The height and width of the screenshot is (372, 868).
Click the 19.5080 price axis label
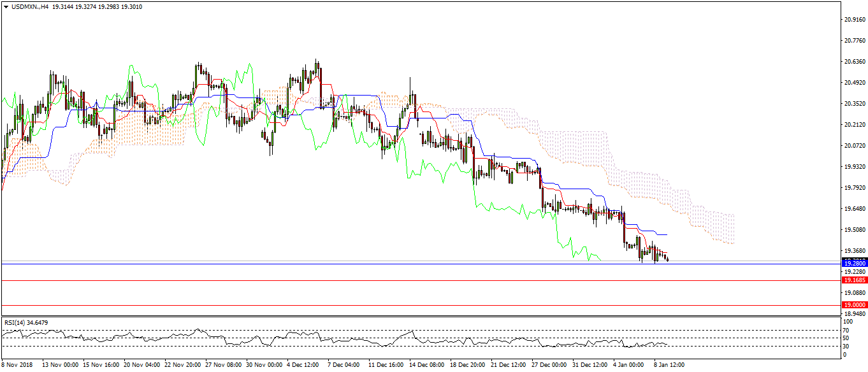coord(853,230)
